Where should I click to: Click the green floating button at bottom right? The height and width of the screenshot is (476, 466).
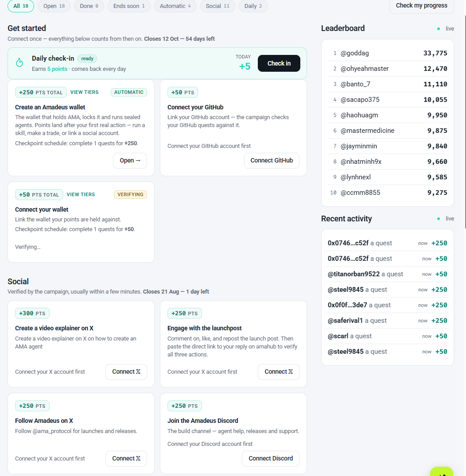click(x=441, y=472)
